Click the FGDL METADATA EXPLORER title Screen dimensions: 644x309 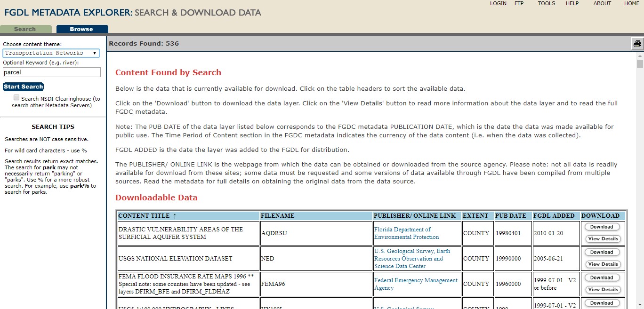69,13
